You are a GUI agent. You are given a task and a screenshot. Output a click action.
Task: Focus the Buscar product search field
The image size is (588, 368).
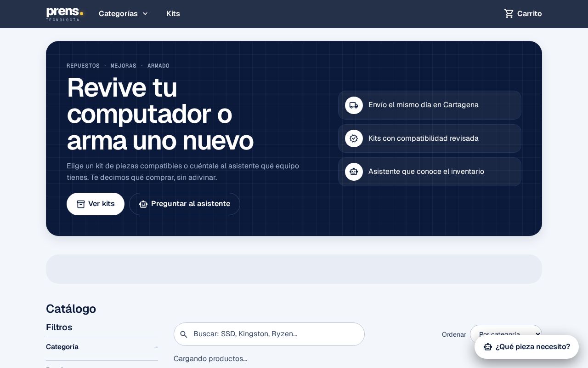[269, 334]
